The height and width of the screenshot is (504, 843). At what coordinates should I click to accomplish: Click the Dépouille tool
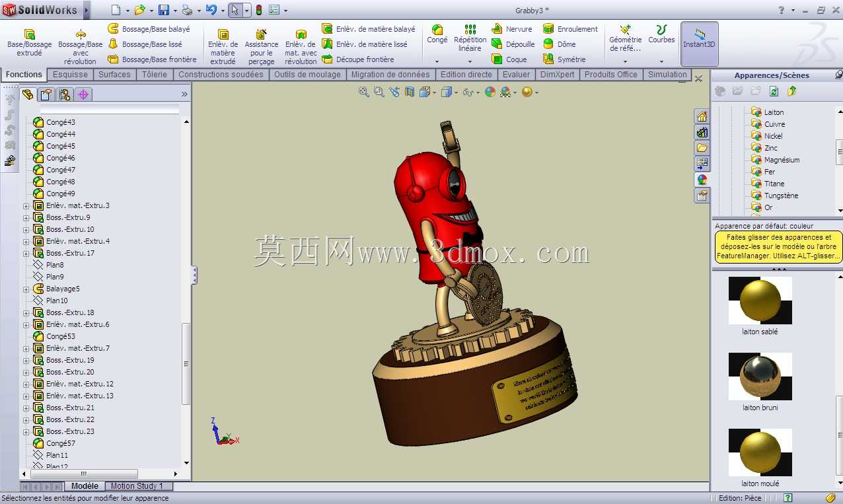513,44
